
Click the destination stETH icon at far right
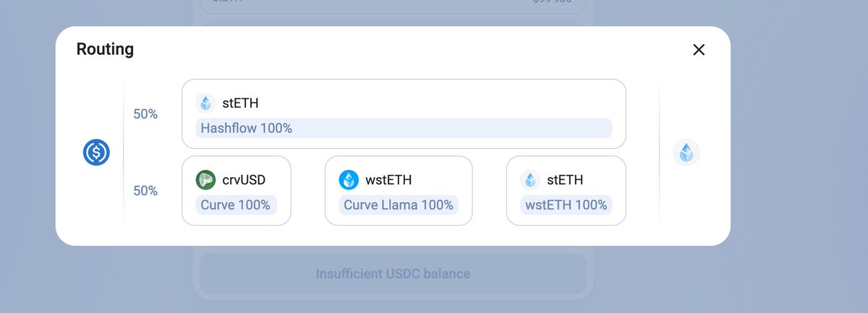[686, 153]
